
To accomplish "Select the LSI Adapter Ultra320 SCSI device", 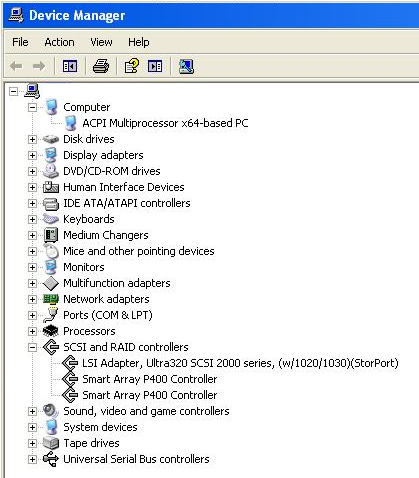I will 240,363.
